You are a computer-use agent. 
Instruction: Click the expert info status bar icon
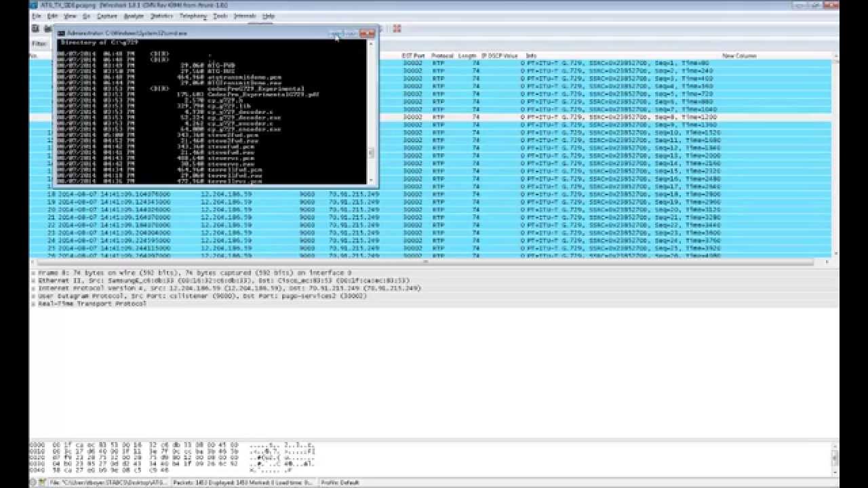[33, 483]
